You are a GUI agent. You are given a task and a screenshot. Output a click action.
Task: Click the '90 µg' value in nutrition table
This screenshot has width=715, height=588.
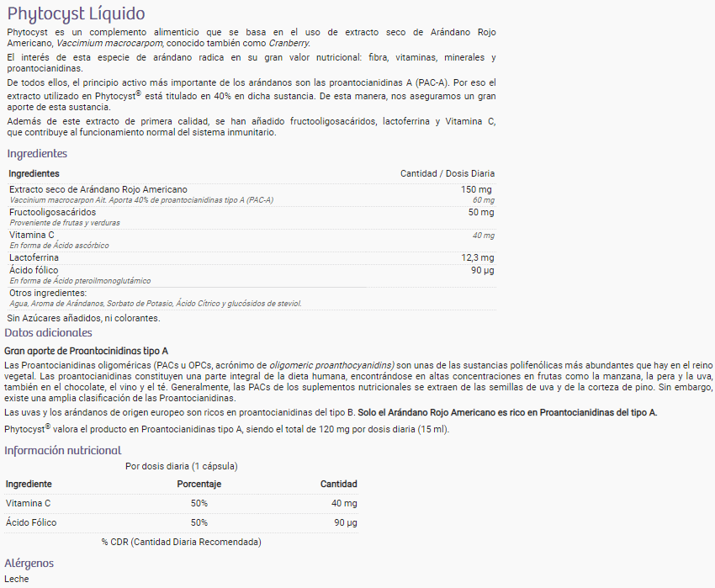(346, 522)
